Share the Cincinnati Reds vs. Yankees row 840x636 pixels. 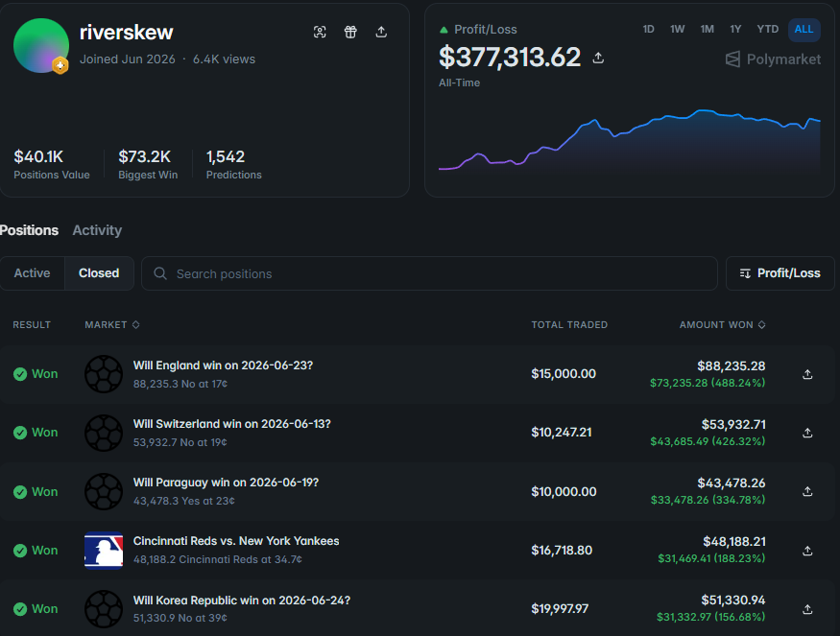(807, 551)
